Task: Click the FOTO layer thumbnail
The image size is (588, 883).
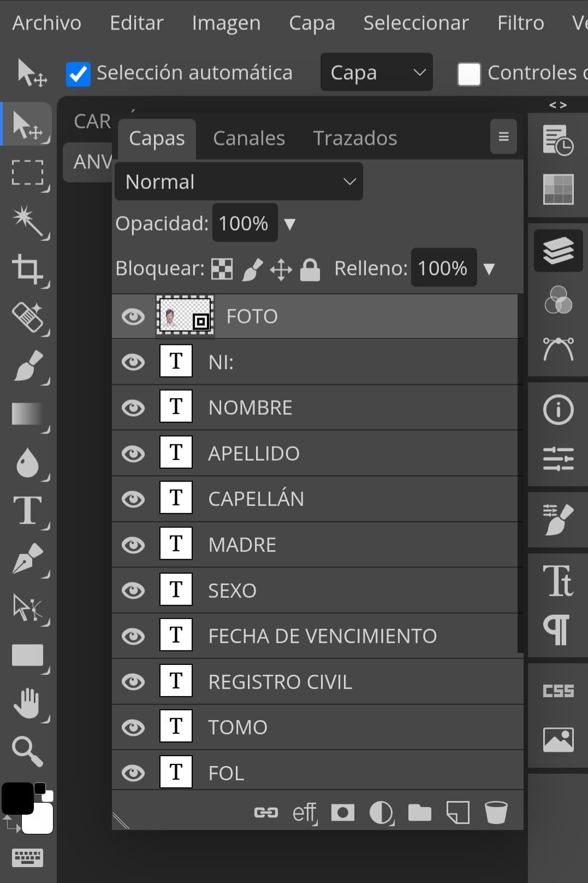Action: click(x=185, y=316)
